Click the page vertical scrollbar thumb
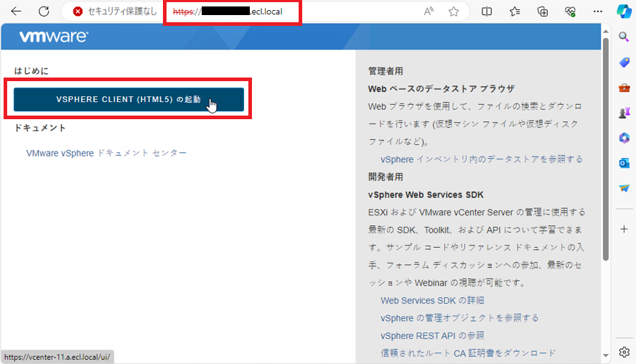This screenshot has height=364, width=636. coord(606,149)
